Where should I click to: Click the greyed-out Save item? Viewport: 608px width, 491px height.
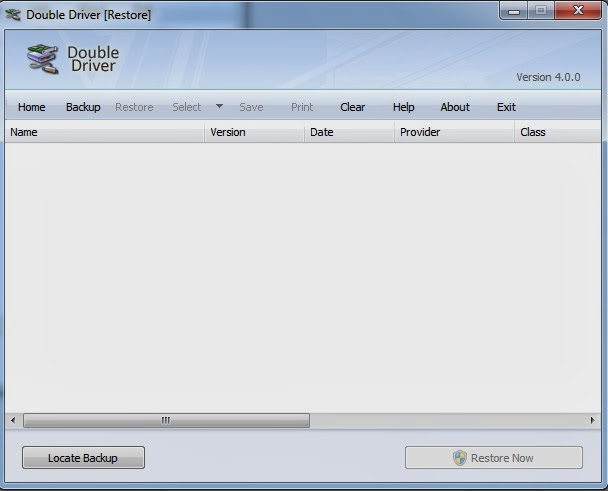[251, 107]
